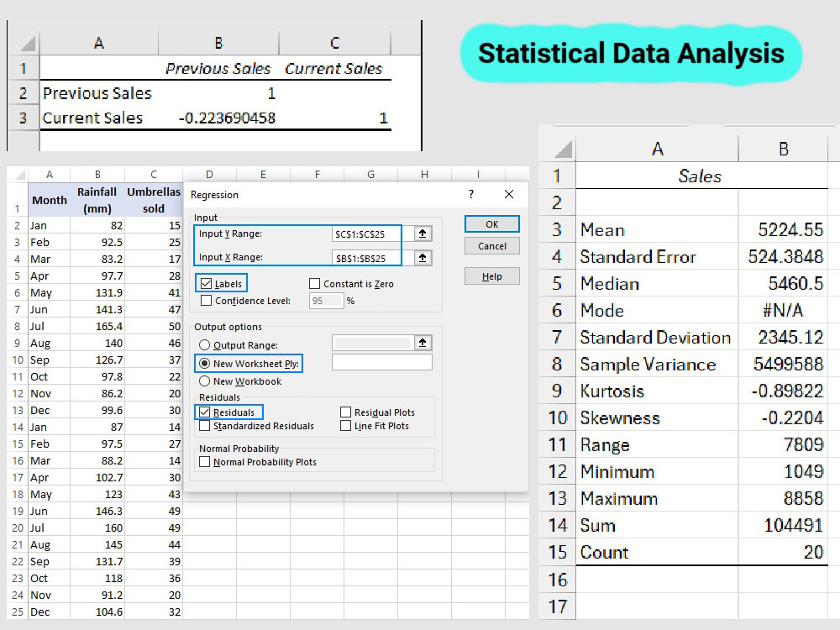Click the Input X Range field

point(372,258)
